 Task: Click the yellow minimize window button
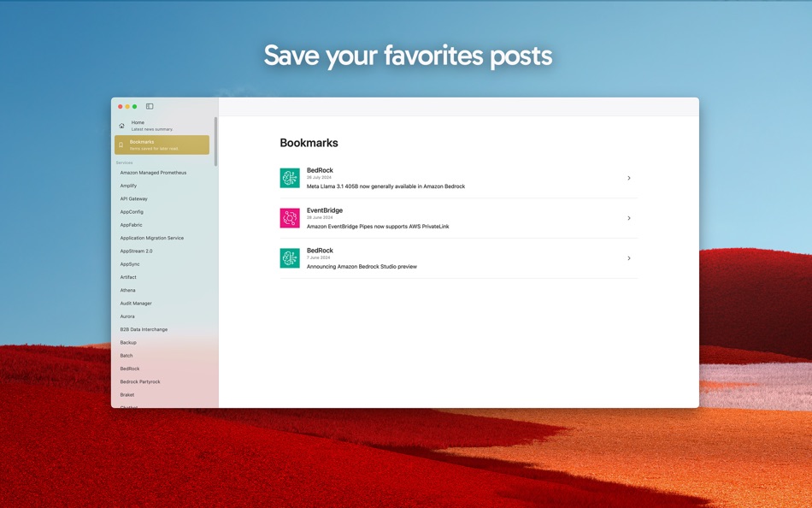tap(127, 106)
